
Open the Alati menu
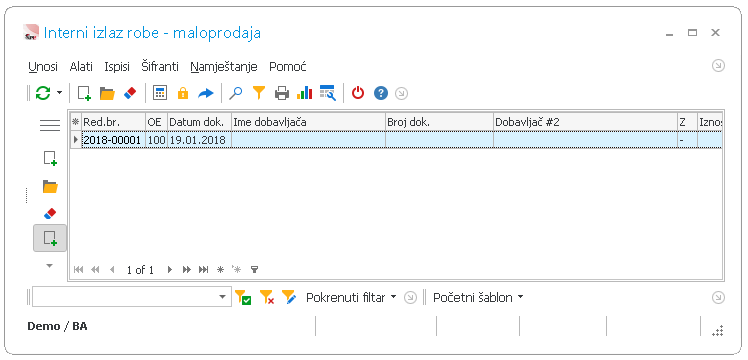coord(81,67)
